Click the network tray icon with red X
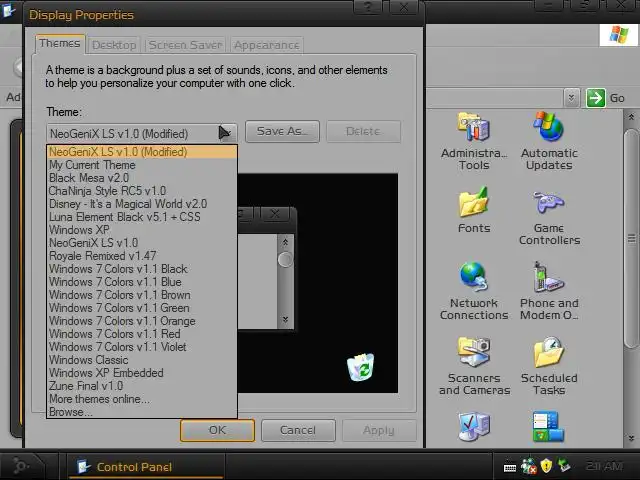The height and width of the screenshot is (480, 640). 529,466
